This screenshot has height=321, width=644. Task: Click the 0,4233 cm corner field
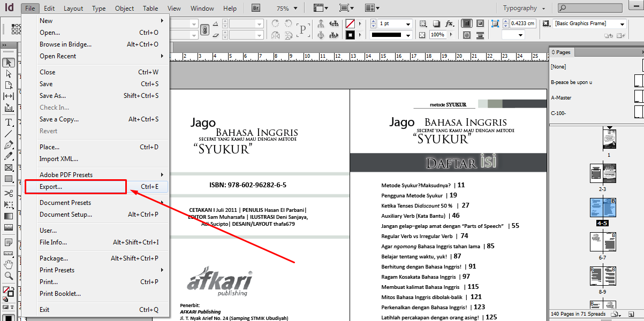(x=523, y=24)
